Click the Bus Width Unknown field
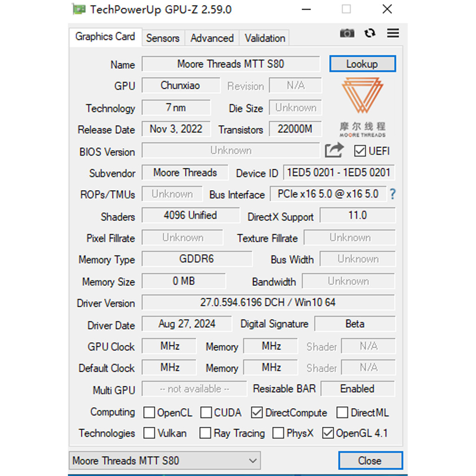The image size is (476, 476). click(x=357, y=258)
